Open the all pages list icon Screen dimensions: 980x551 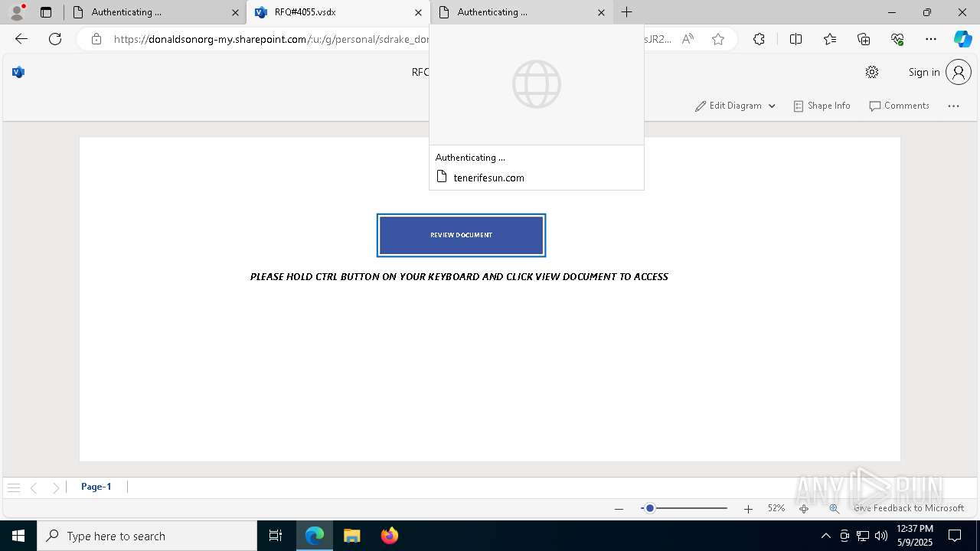coord(13,487)
